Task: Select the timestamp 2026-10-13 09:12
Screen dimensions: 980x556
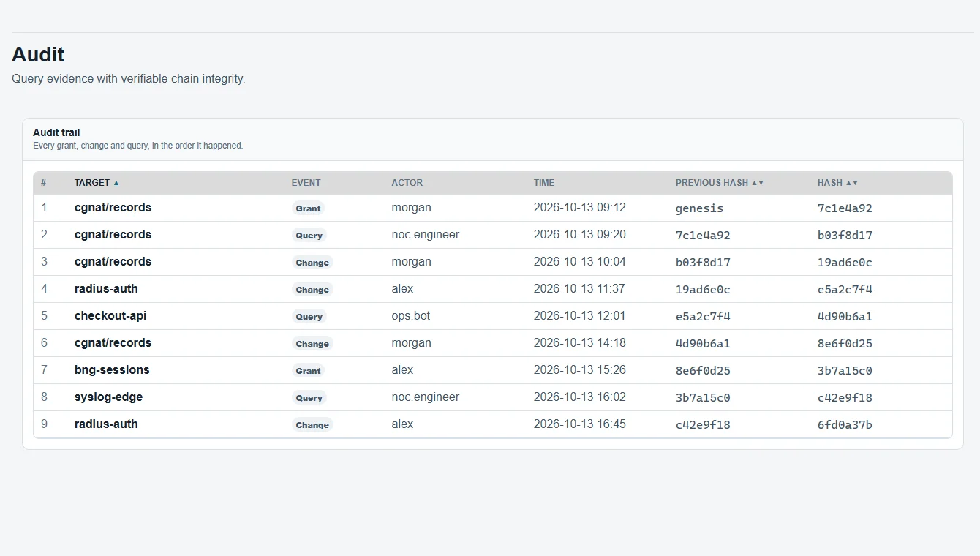Action: (x=580, y=208)
